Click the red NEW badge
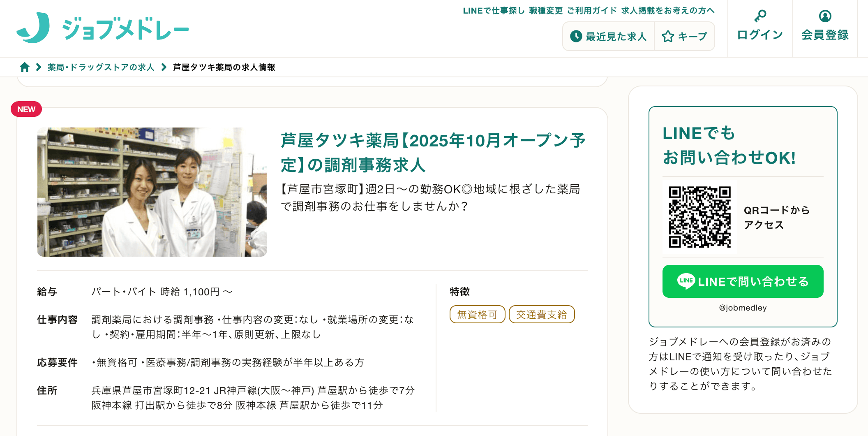The image size is (868, 436). 26,109
